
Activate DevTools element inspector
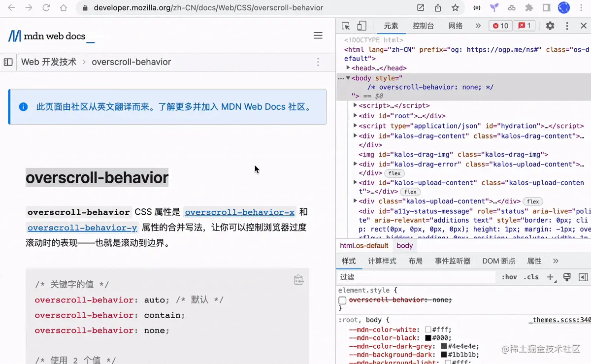click(x=346, y=26)
